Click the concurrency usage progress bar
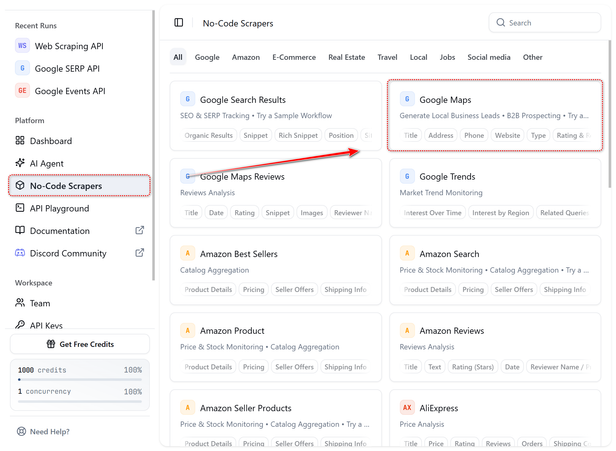Viewport: 616px width, 451px height. [x=80, y=402]
